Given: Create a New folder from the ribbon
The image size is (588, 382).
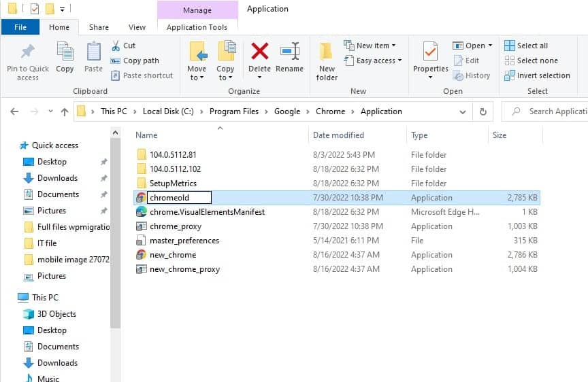Looking at the screenshot, I should (x=327, y=62).
